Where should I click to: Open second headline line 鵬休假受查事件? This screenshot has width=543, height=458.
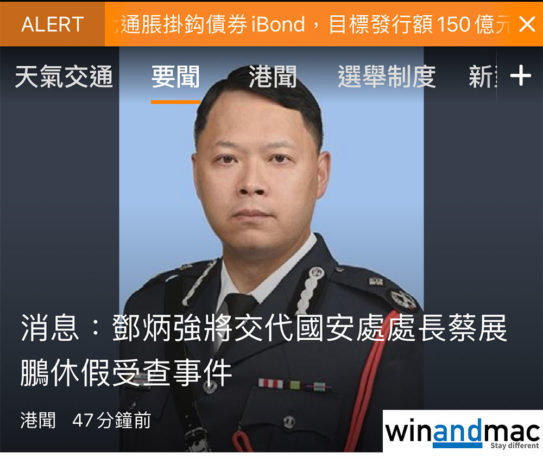125,372
